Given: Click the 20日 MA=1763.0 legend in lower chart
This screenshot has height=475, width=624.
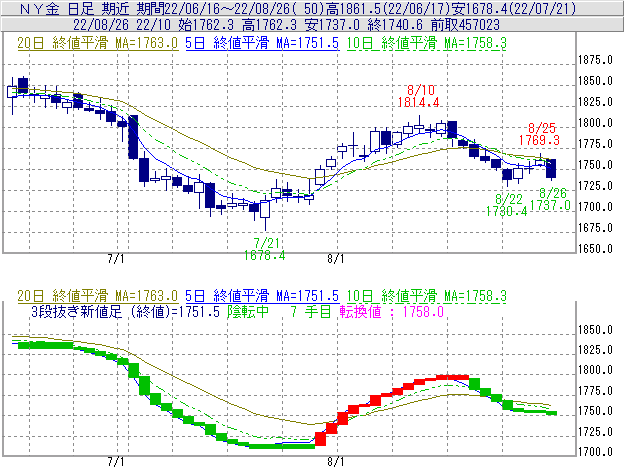Looking at the screenshot, I should (98, 296).
